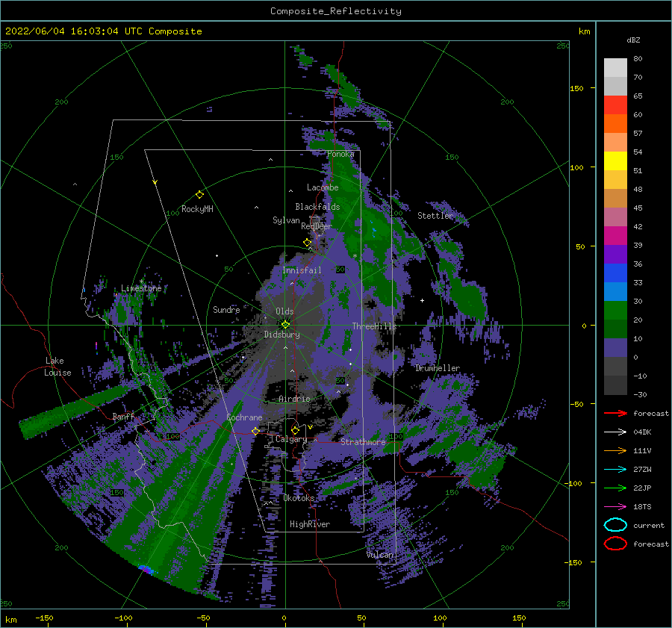Select the green 22JP arrow symbol
672x628 pixels.
click(615, 488)
